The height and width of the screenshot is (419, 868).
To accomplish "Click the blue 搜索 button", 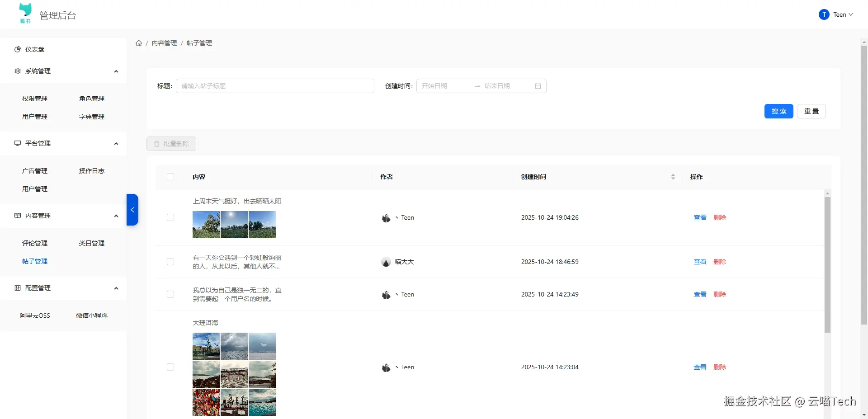I will pos(778,111).
